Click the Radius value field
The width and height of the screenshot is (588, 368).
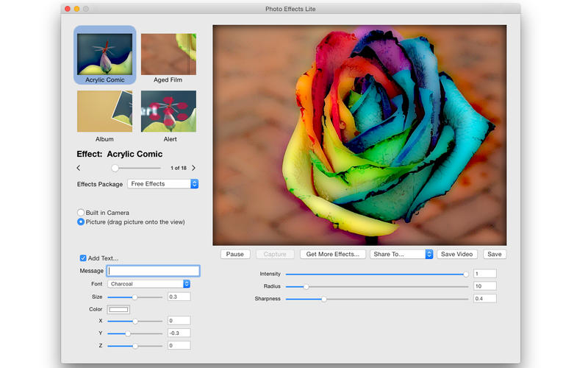coord(484,286)
